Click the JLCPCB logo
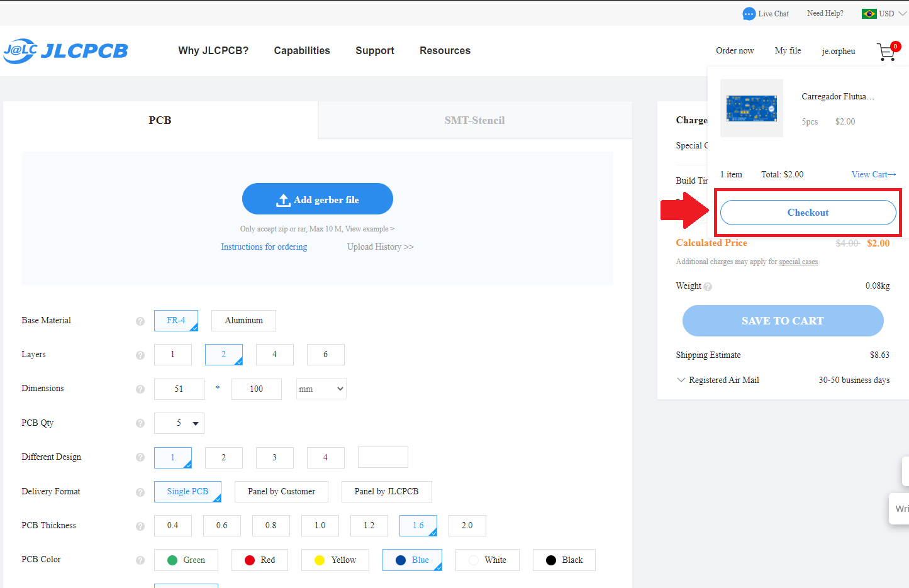The image size is (909, 588). point(65,51)
